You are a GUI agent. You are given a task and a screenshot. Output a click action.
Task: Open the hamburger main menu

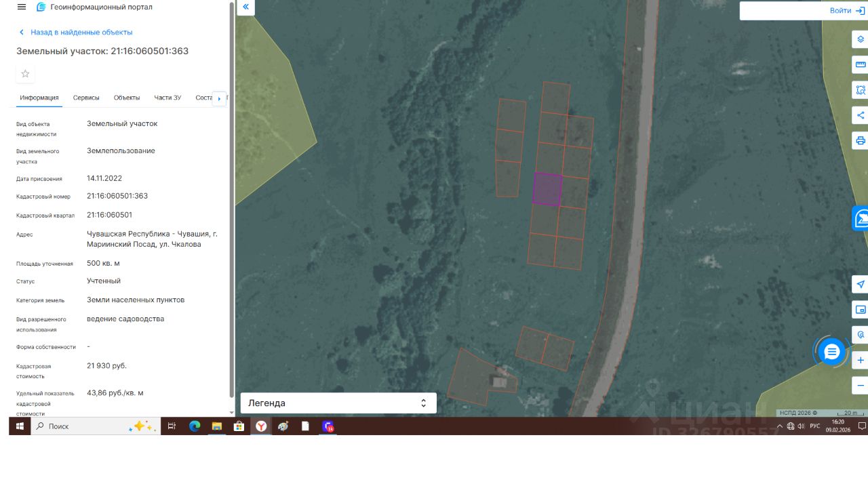point(22,7)
